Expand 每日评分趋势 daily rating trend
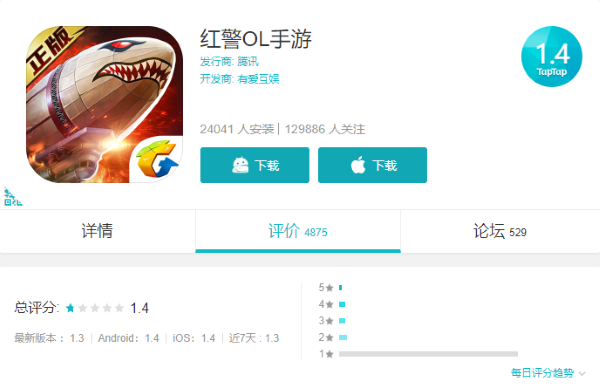This screenshot has height=389, width=600. pyautogui.click(x=542, y=373)
